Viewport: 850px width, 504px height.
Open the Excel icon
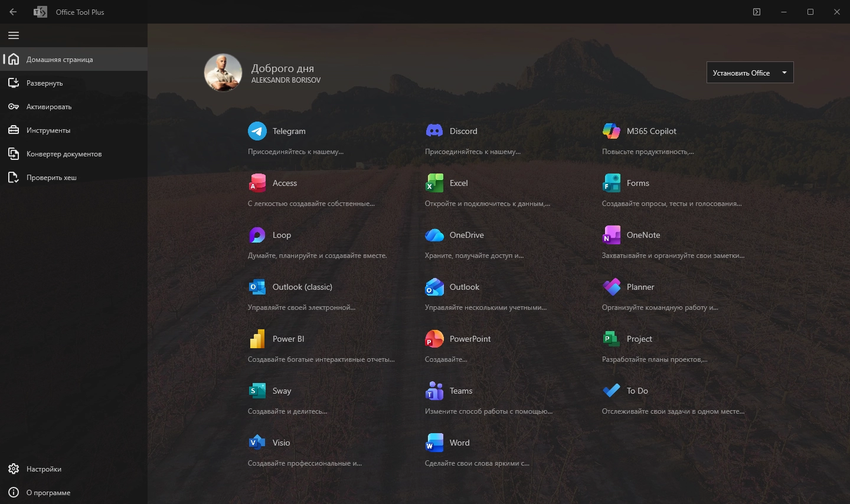click(434, 183)
